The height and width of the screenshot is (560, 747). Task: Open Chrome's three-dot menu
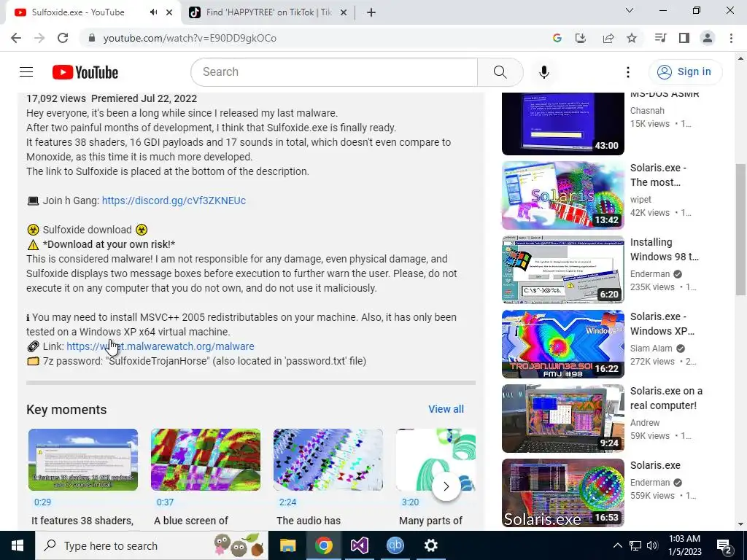pyautogui.click(x=731, y=38)
